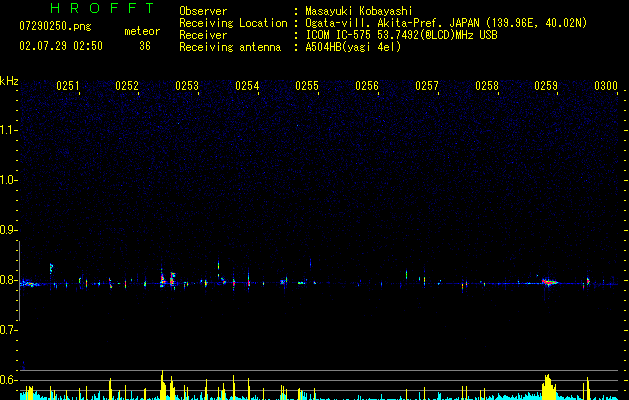Click the HROFFT title text
Image resolution: width=629 pixels, height=400 pixels.
pos(102,8)
